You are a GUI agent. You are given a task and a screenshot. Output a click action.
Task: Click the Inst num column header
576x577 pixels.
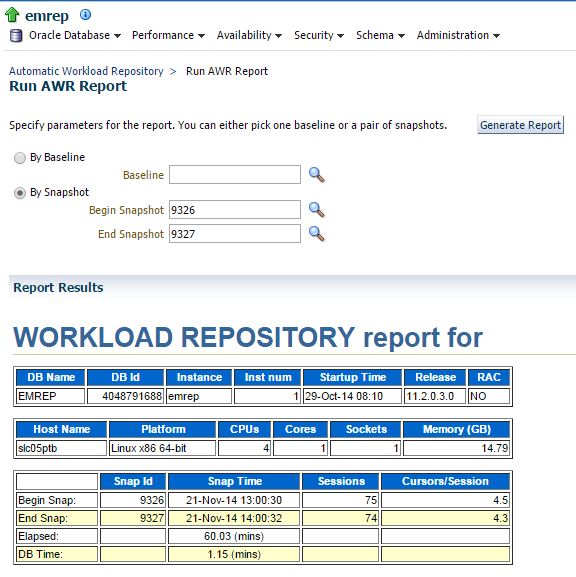click(x=268, y=377)
